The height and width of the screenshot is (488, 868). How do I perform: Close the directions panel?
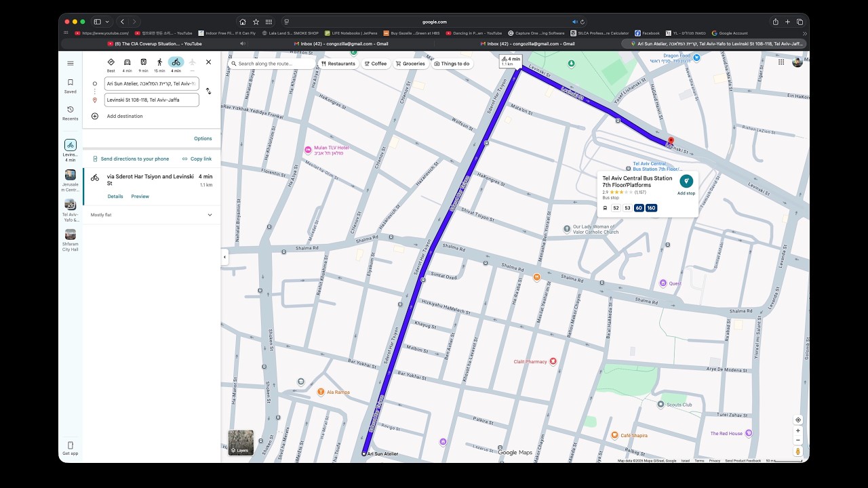tap(208, 62)
